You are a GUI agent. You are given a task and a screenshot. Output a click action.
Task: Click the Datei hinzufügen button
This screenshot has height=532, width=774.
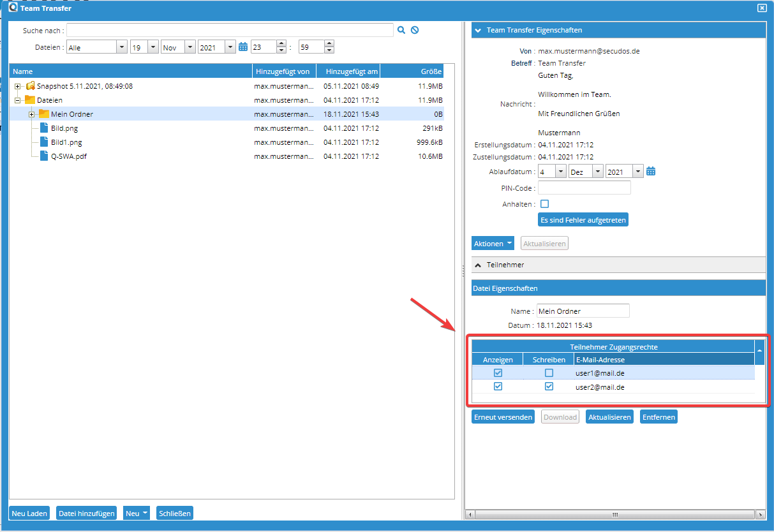point(86,514)
